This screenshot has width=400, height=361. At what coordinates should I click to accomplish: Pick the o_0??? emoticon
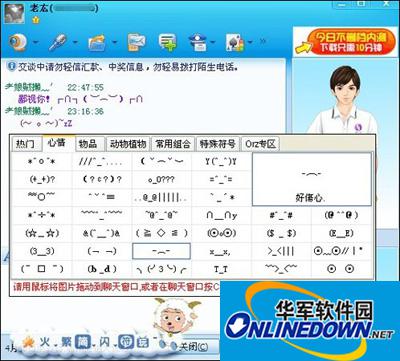(161, 180)
